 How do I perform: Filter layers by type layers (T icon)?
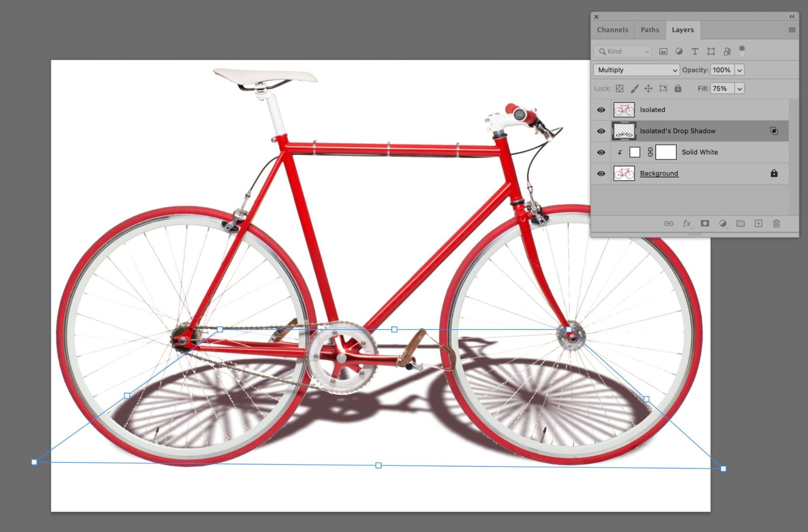pos(695,51)
